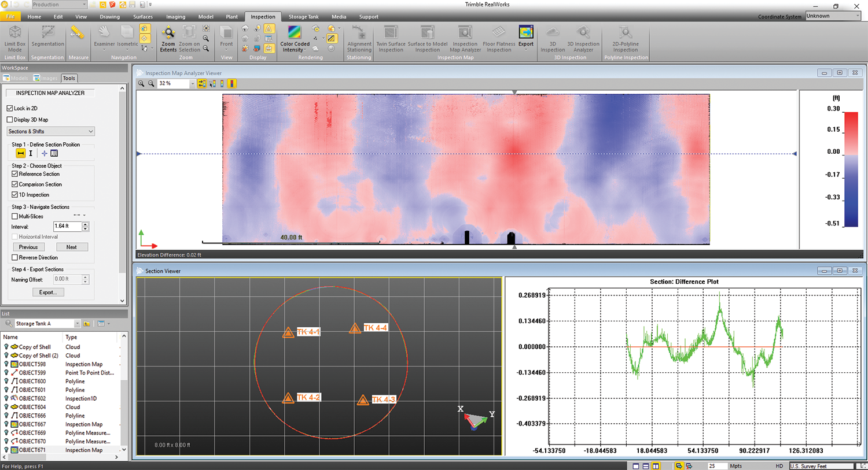The height and width of the screenshot is (470, 868).
Task: Click the zoom in magnifier in the viewer toolbar
Action: 141,84
